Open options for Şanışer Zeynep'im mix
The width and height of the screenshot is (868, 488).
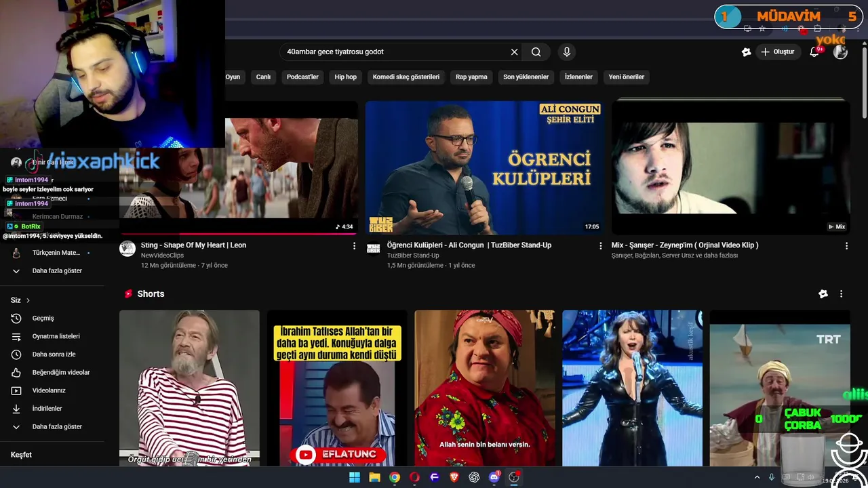coord(846,246)
